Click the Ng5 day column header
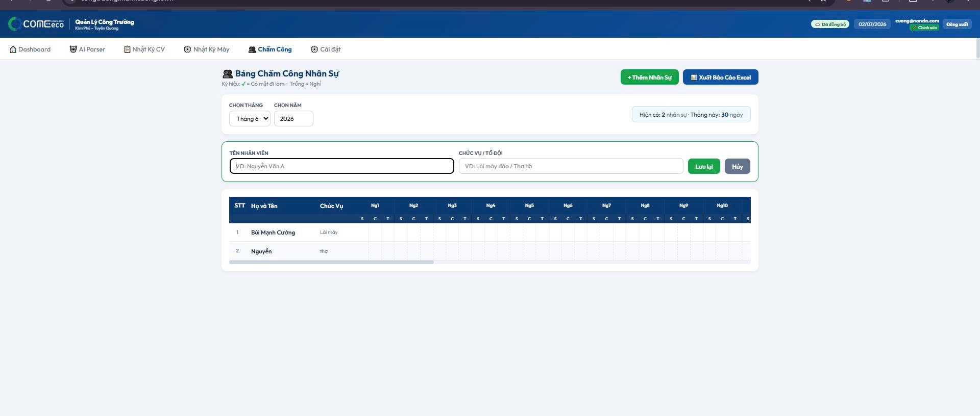980x416 pixels. (529, 205)
